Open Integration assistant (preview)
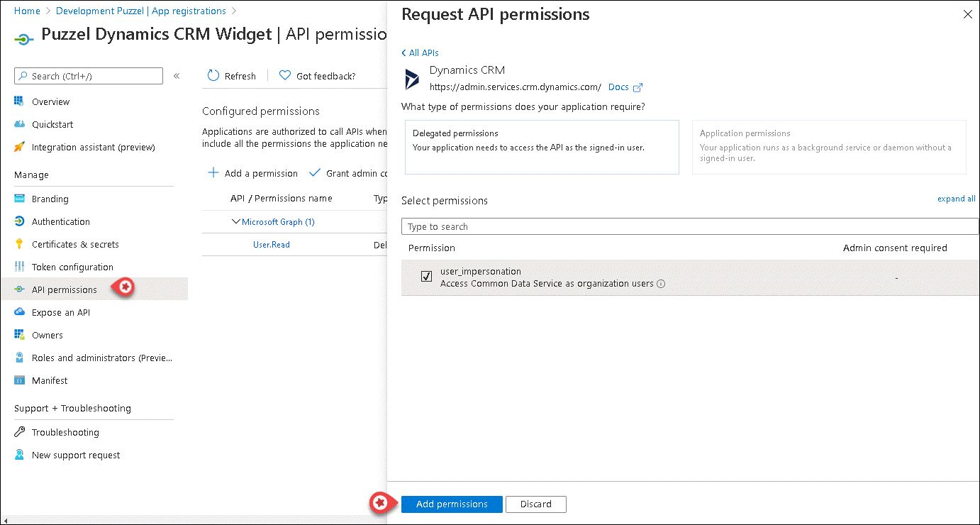The image size is (980, 525). [x=93, y=147]
